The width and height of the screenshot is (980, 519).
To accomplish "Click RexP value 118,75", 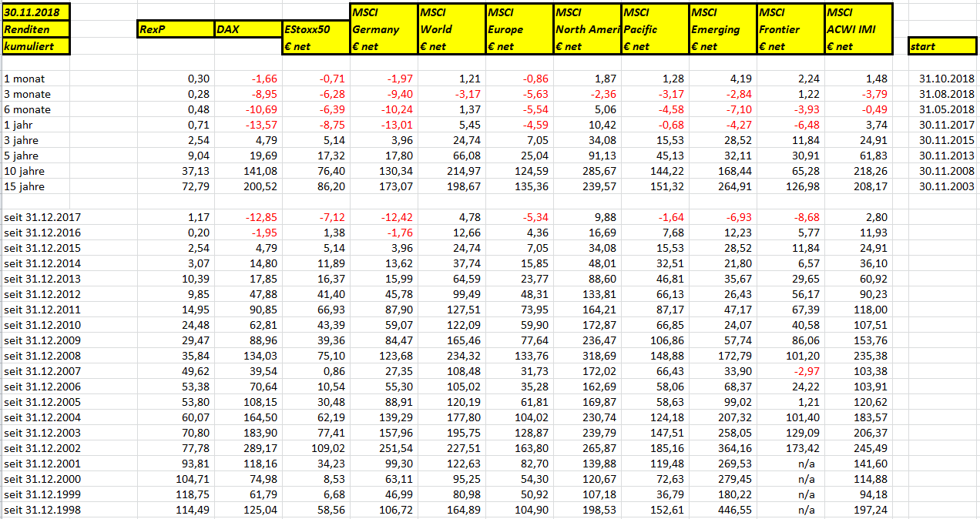I will pyautogui.click(x=193, y=494).
